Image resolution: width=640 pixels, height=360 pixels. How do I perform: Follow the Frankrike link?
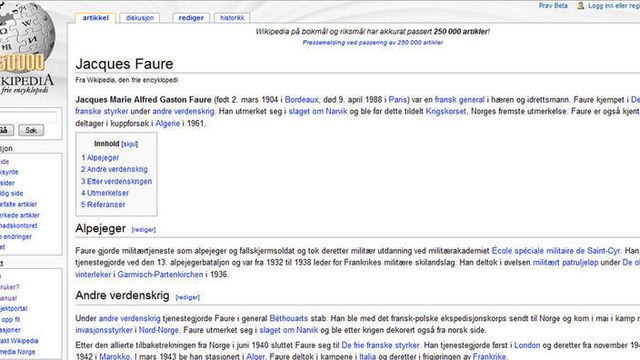[x=489, y=356]
